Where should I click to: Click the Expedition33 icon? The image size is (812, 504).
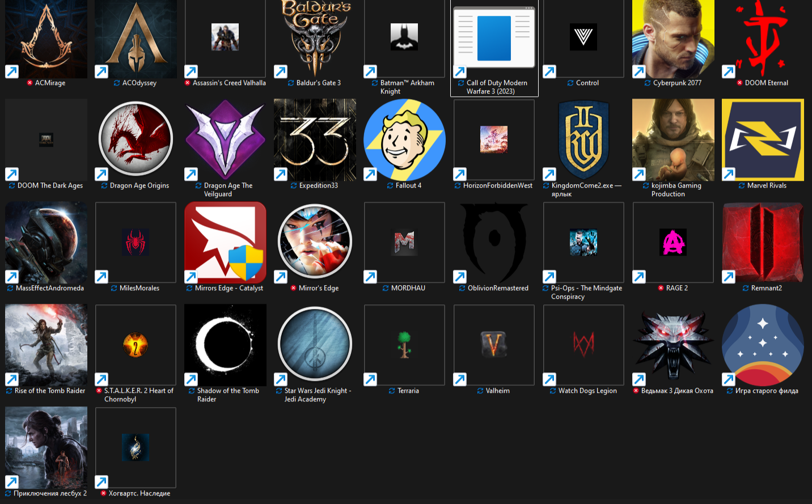click(x=315, y=140)
